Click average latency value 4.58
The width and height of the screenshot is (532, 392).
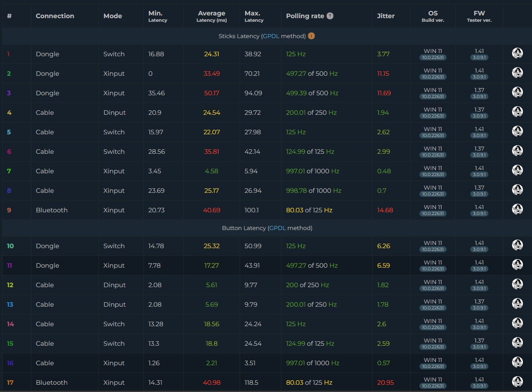click(212, 171)
